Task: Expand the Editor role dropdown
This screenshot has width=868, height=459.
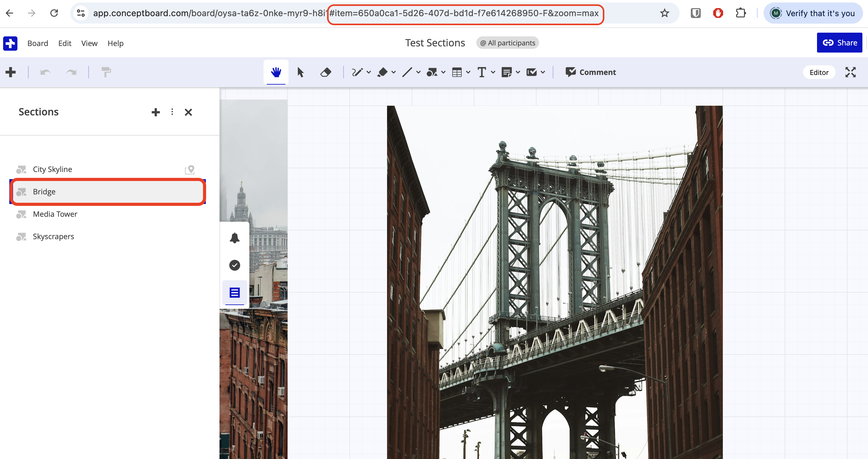Action: pos(819,72)
